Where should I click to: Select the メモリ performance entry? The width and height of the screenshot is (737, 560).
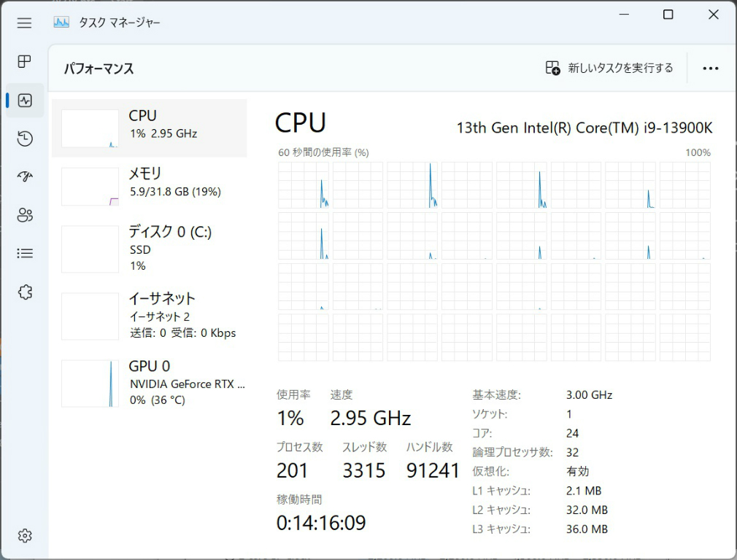pos(150,186)
